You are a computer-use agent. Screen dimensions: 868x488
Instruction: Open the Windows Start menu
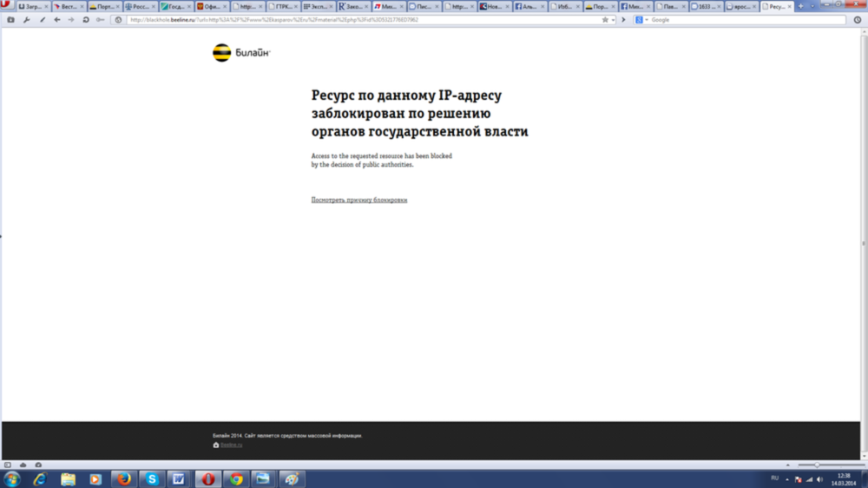click(x=11, y=479)
